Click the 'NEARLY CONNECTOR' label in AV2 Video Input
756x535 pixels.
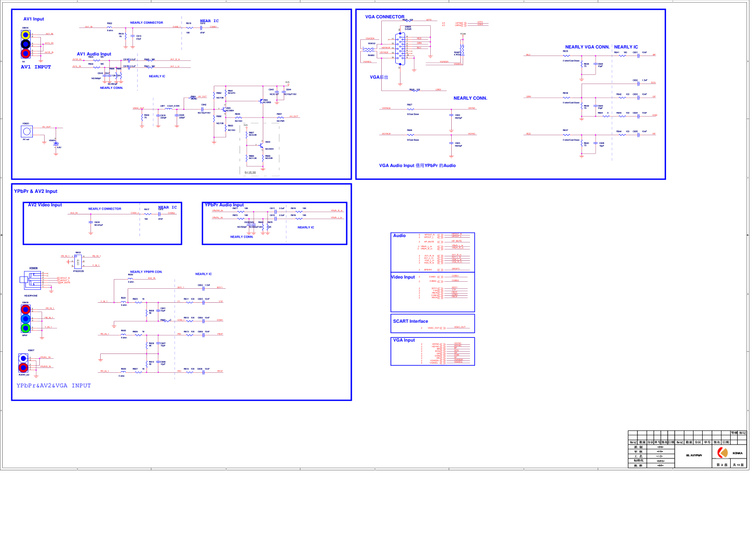click(105, 209)
